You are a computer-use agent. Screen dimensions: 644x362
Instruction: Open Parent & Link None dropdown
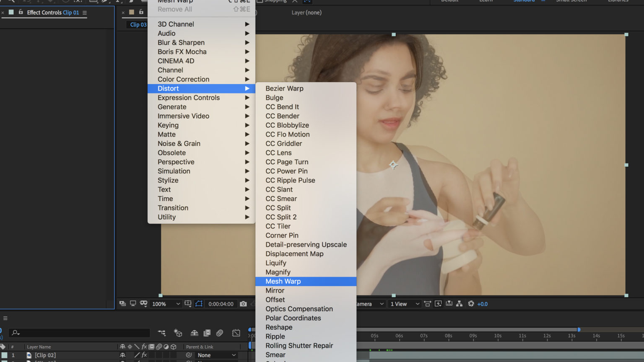pos(217,355)
